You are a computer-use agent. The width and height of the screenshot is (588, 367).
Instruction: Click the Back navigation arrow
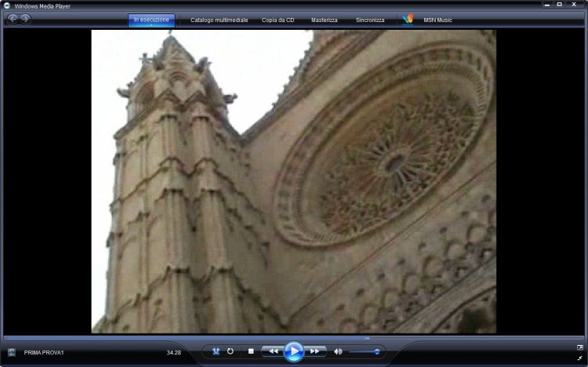coord(13,19)
